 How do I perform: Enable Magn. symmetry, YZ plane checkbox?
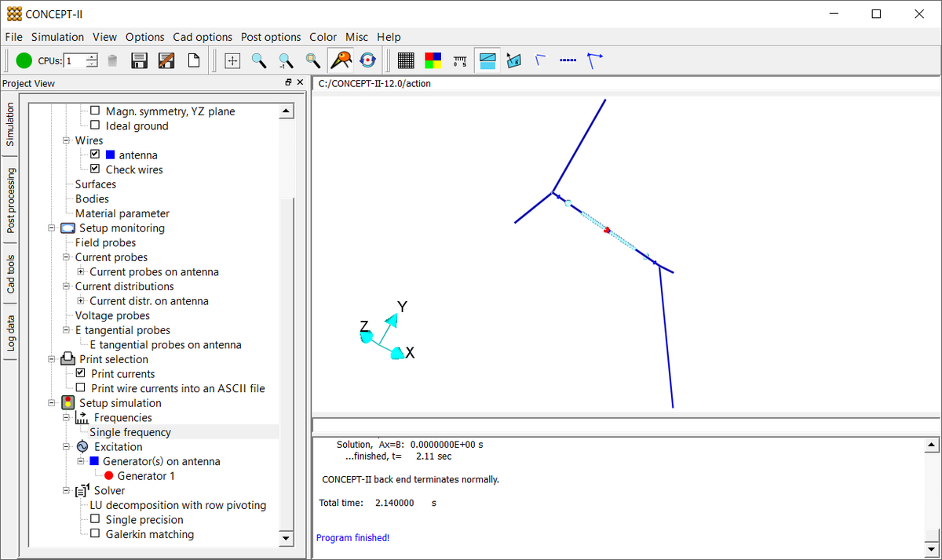coord(95,111)
